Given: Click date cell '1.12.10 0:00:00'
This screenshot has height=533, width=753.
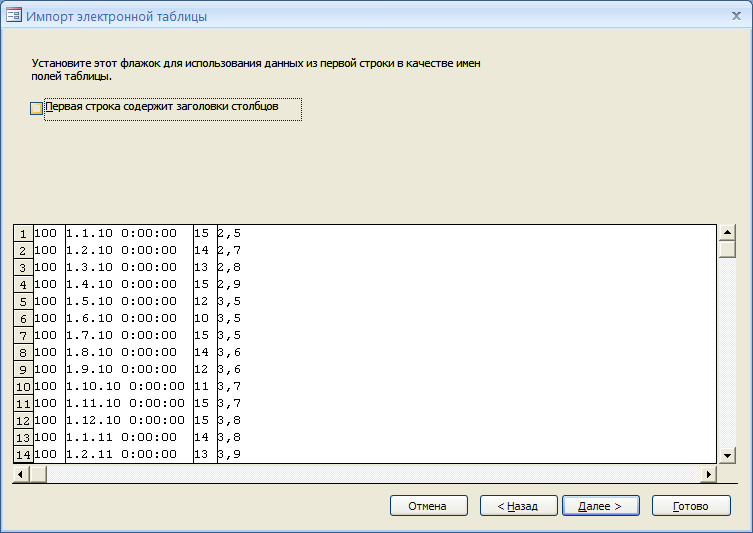Looking at the screenshot, I should [x=129, y=421].
